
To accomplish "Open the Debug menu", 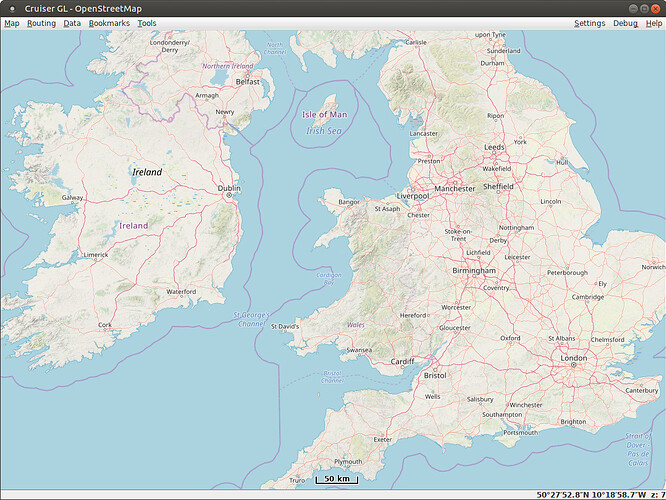I will [625, 23].
